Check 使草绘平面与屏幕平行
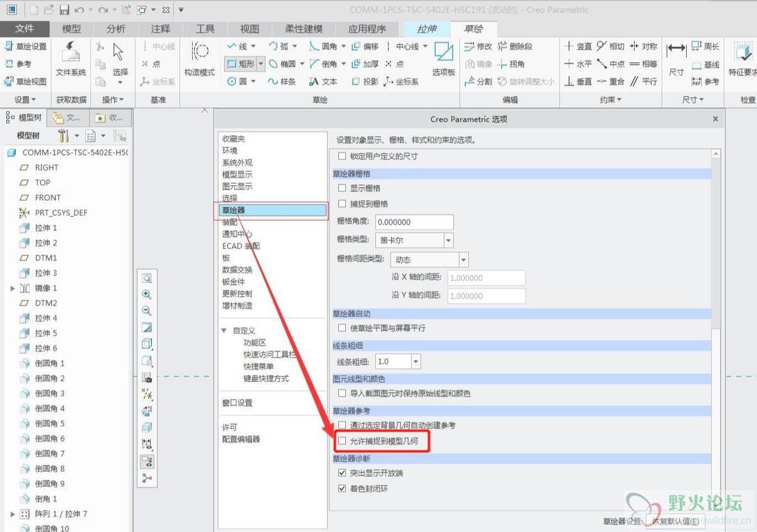This screenshot has height=532, width=757. tap(342, 328)
